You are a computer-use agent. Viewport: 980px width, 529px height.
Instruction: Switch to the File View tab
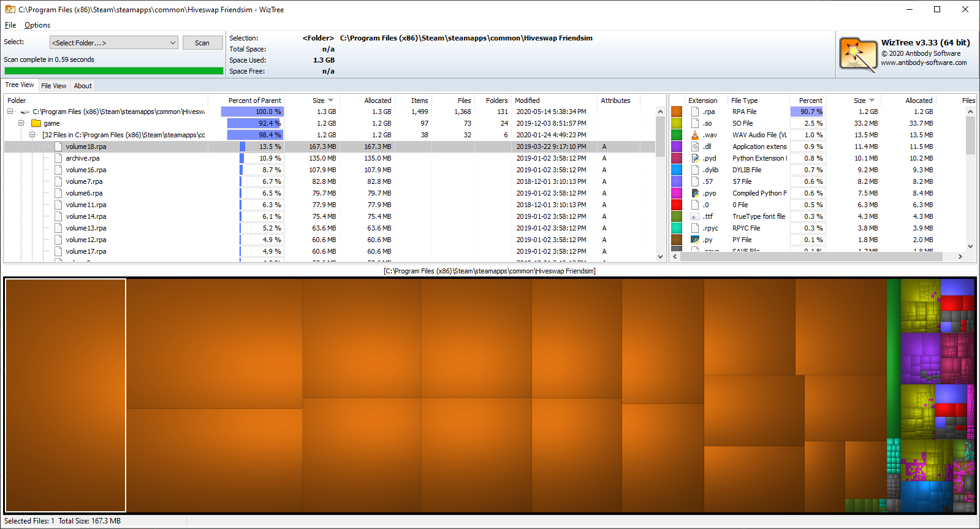coord(54,86)
